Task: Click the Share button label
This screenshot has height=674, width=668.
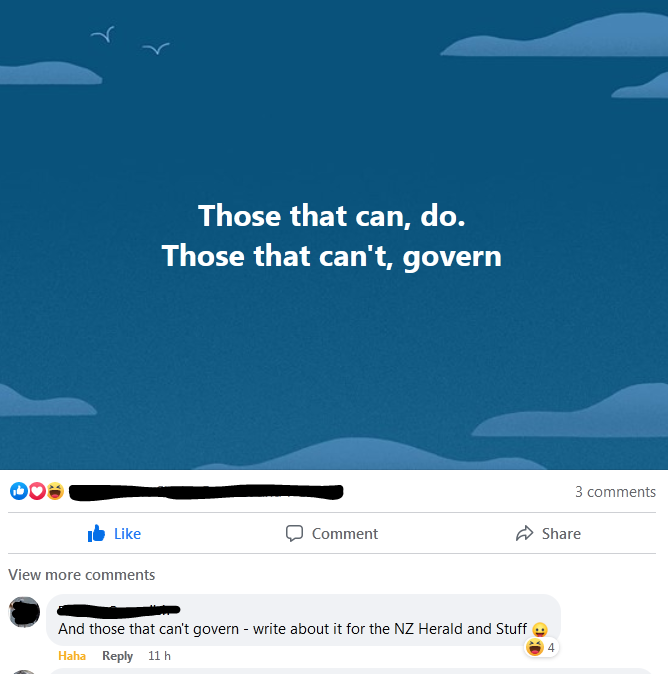Action: click(561, 533)
